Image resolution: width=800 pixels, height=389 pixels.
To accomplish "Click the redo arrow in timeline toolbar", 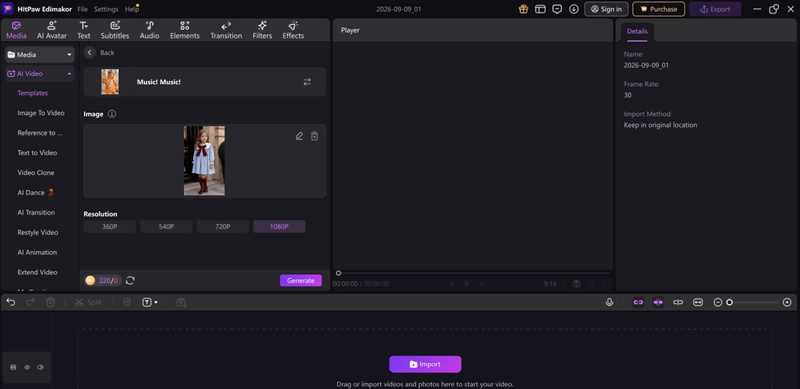I will [31, 302].
